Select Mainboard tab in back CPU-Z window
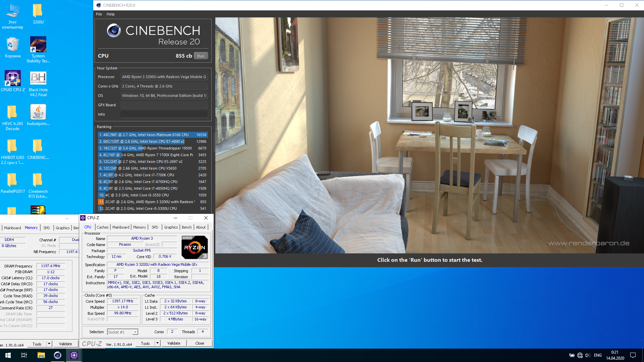This screenshot has width=644, height=362. coord(12,228)
